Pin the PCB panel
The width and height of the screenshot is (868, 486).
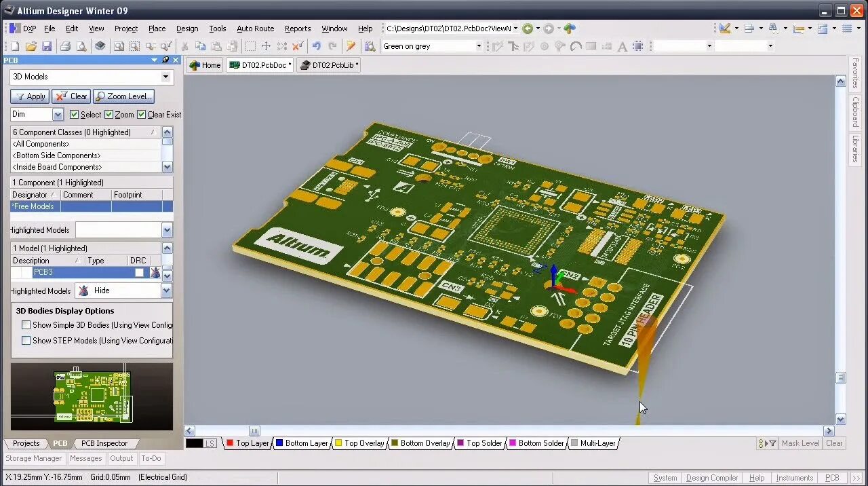tap(165, 60)
